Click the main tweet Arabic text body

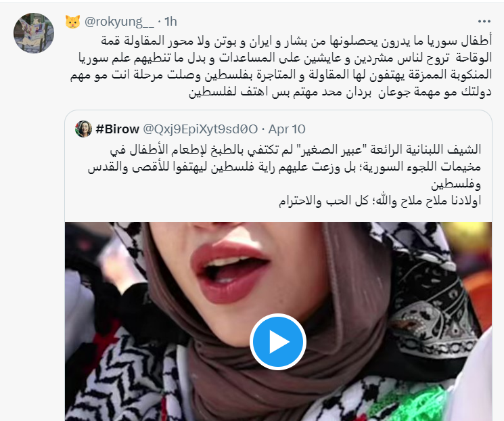pos(281,66)
